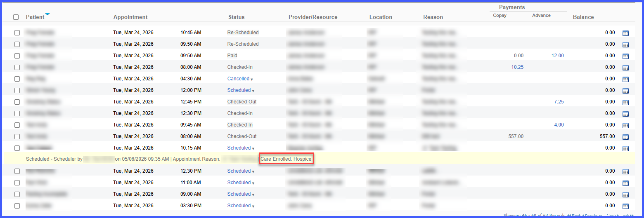Open the 10.25 copay payment link
This screenshot has width=644, height=218.
[517, 67]
